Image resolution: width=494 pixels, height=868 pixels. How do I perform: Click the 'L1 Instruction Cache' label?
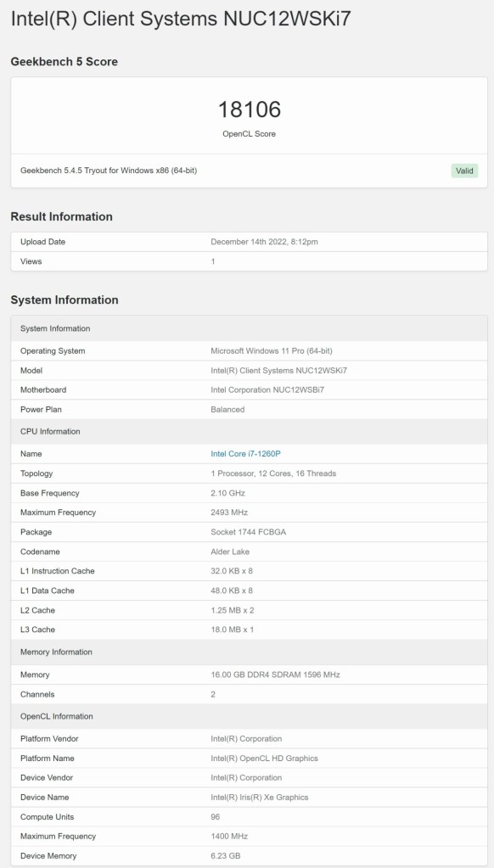pyautogui.click(x=58, y=571)
